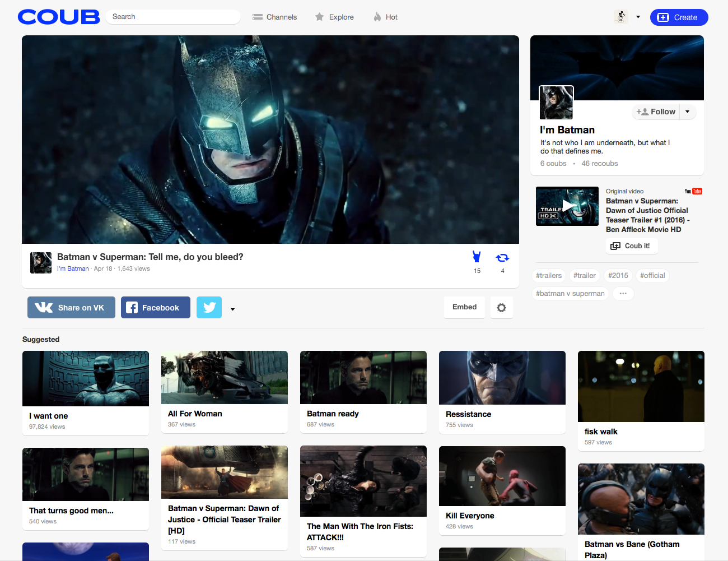Screen dimensions: 728x561
Task: Open the 'Batman ready' thumbnail
Action: [363, 377]
